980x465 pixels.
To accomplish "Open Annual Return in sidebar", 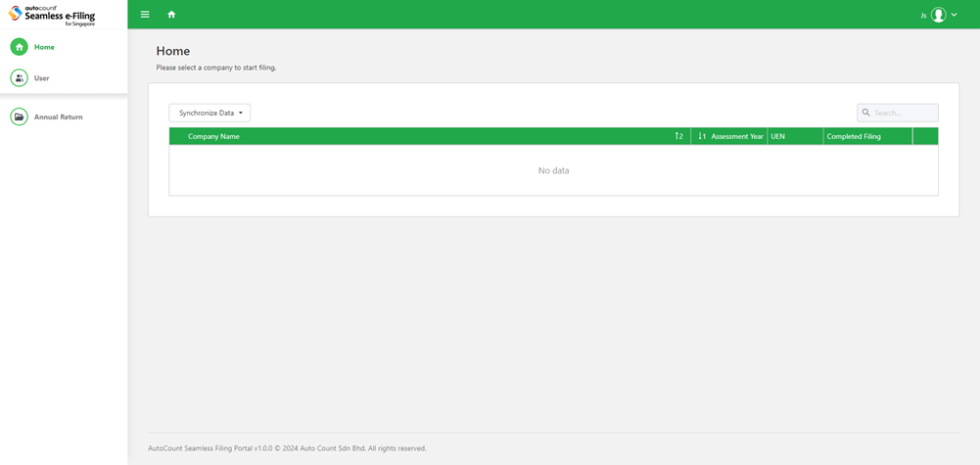I will click(64, 116).
